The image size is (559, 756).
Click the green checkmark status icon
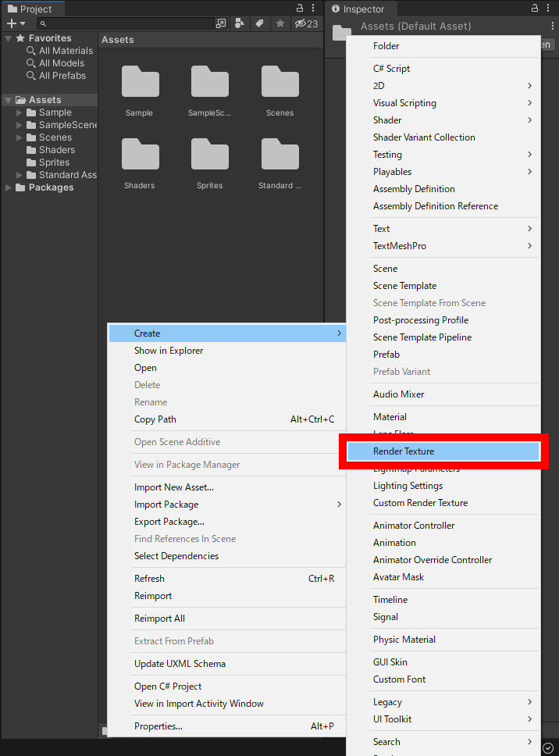pyautogui.click(x=547, y=747)
